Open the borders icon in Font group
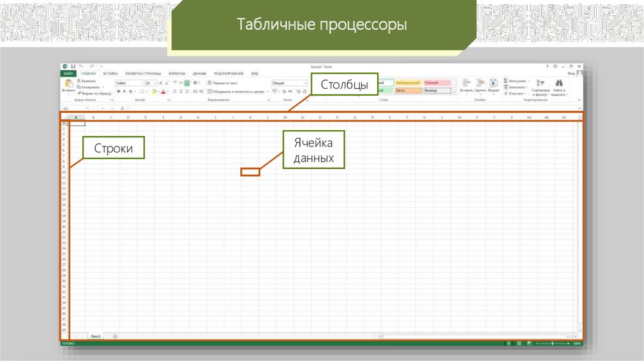 (142, 92)
